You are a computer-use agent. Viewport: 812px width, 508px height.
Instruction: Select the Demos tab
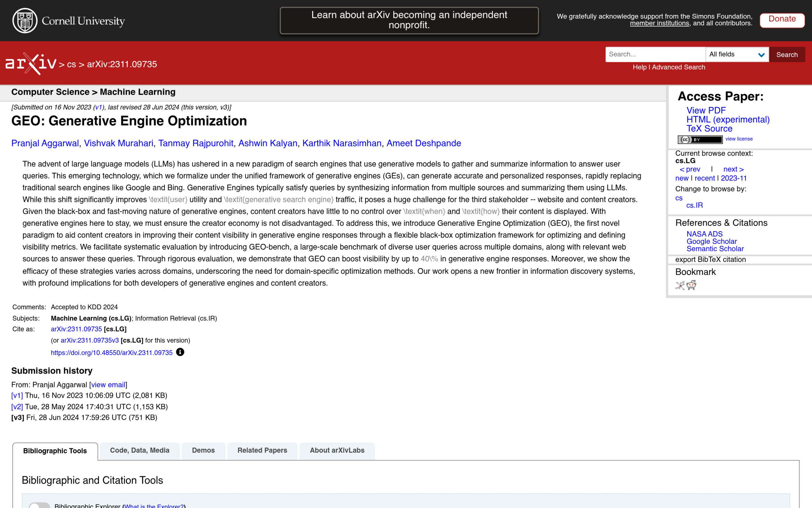point(203,451)
